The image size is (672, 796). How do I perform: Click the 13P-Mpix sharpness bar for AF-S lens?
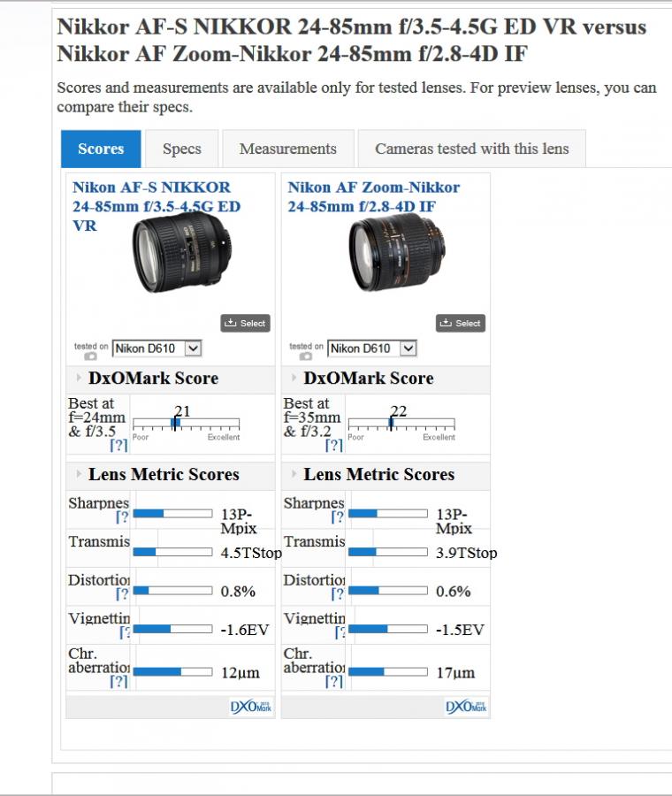coord(172,513)
